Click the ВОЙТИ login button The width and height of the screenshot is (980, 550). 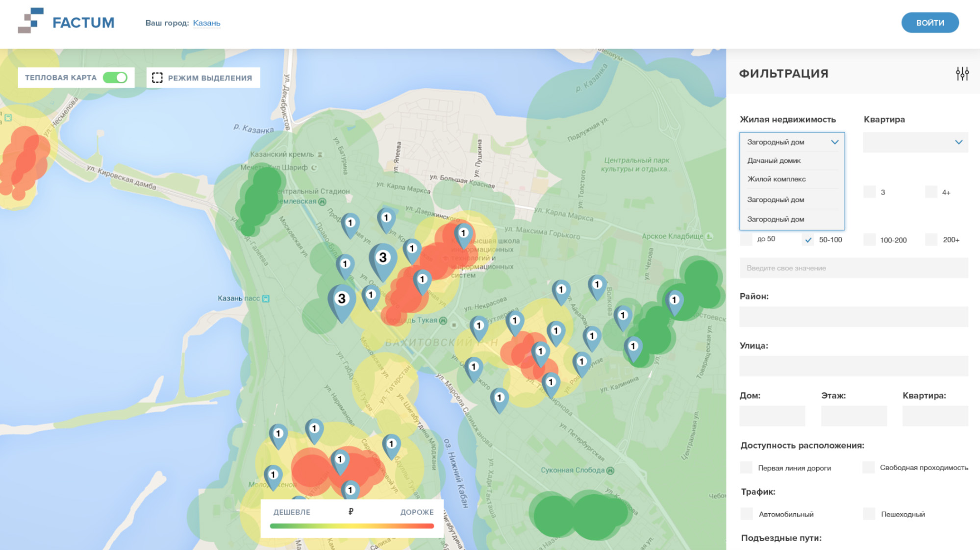930,23
